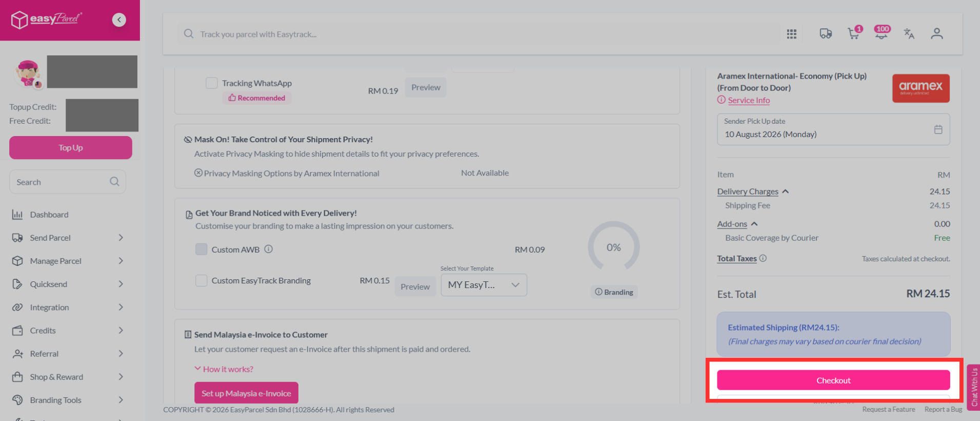
Task: Tick the Custom EasyTrack Branding checkbox
Action: pyautogui.click(x=201, y=280)
